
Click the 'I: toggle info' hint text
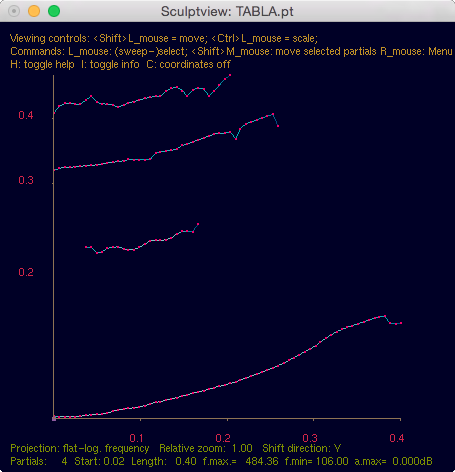tap(110, 64)
